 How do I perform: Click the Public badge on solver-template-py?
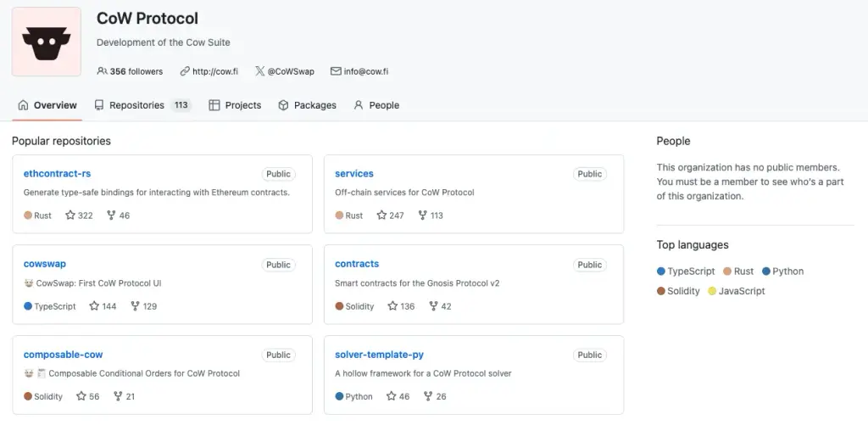click(x=590, y=355)
